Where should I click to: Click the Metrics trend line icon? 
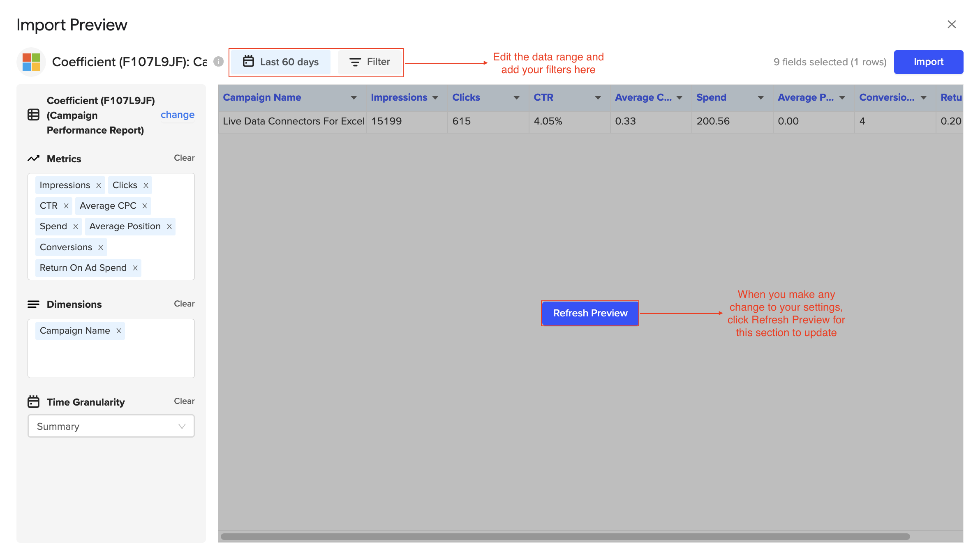coord(33,159)
